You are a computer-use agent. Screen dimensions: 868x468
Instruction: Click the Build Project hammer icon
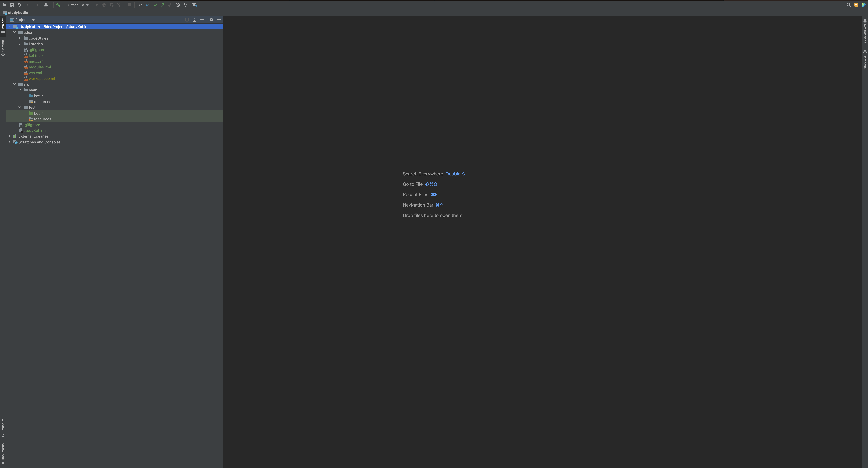click(58, 5)
